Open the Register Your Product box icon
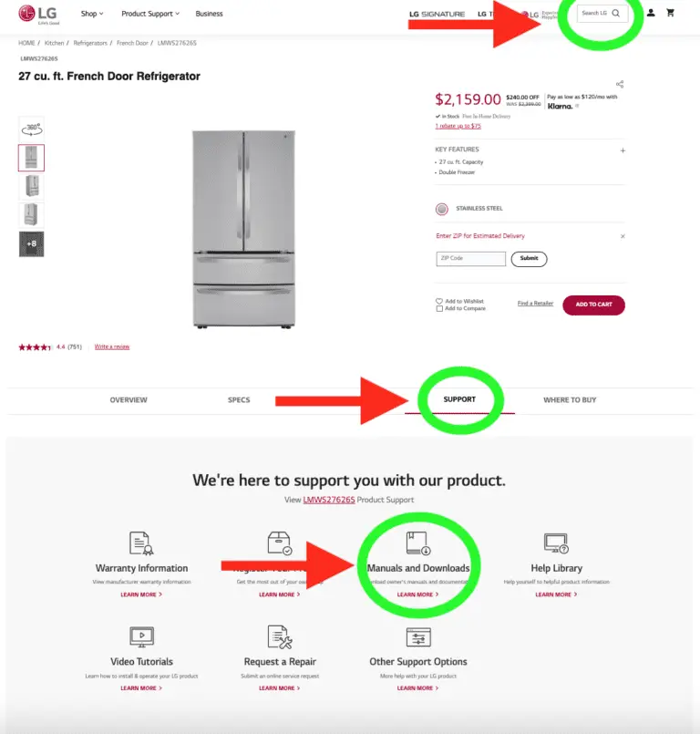Image resolution: width=700 pixels, height=734 pixels. 280,543
